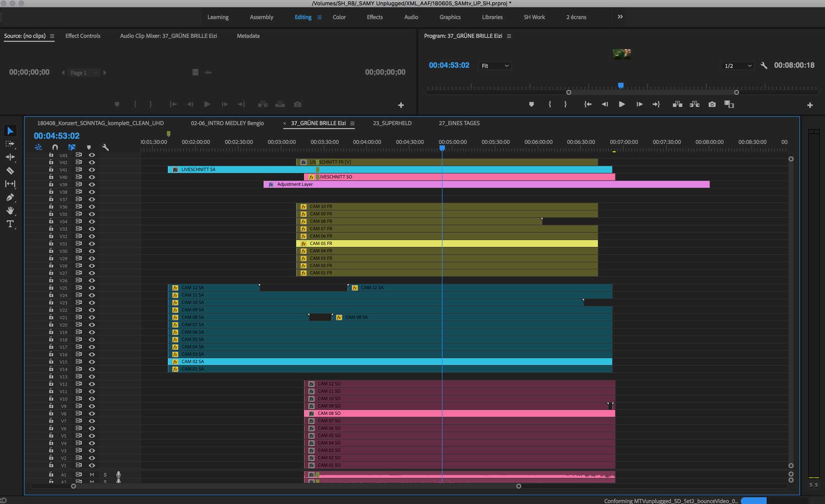Image resolution: width=825 pixels, height=504 pixels.
Task: Mute audio track A1
Action: (x=92, y=475)
